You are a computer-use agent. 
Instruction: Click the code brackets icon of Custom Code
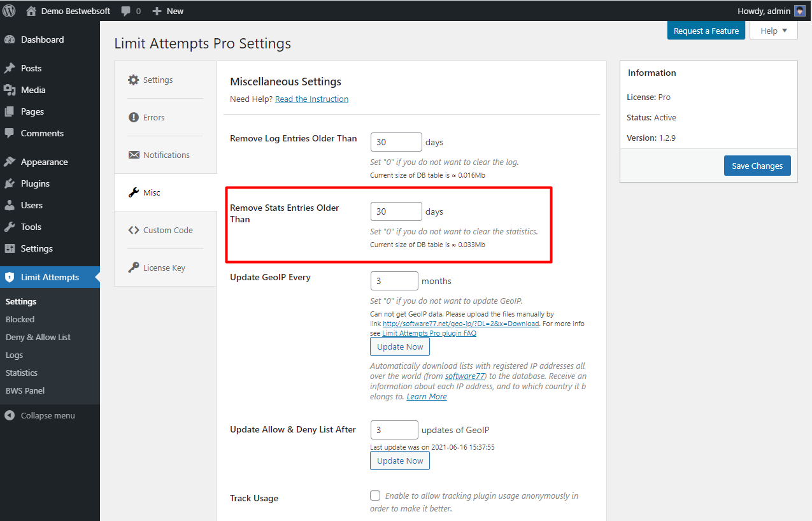coord(133,230)
